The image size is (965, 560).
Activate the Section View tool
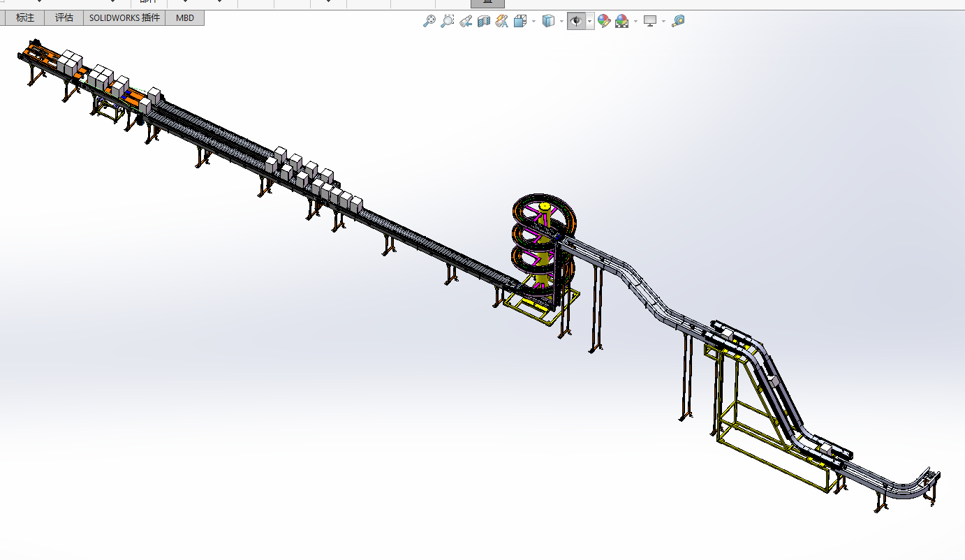click(484, 22)
